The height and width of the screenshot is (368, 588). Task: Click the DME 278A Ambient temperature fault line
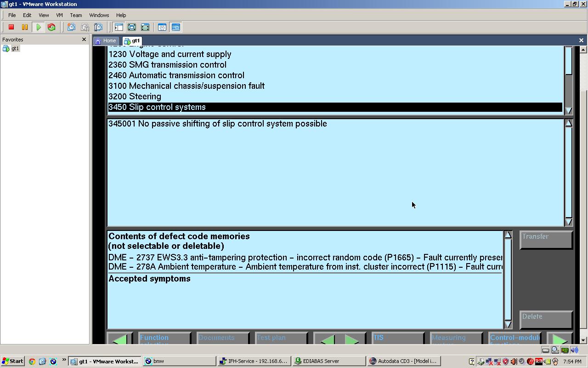click(305, 267)
